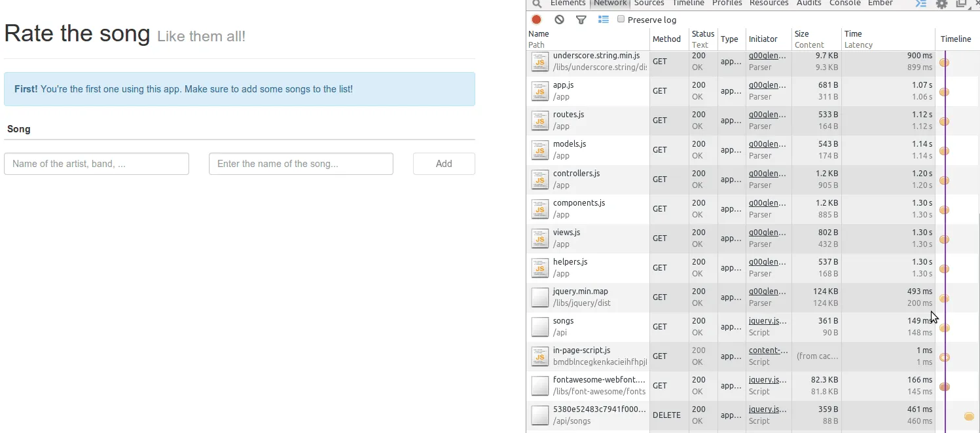Focus the artist name input field
Screen dimensions: 980x433
pyautogui.click(x=96, y=164)
